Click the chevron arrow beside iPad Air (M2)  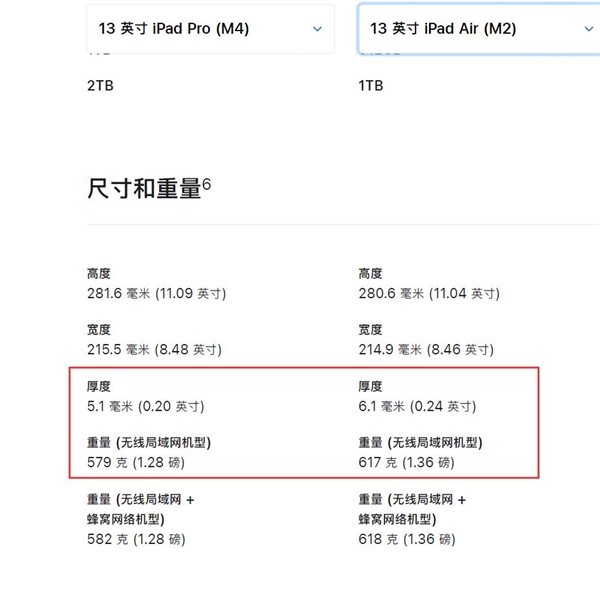[588, 29]
